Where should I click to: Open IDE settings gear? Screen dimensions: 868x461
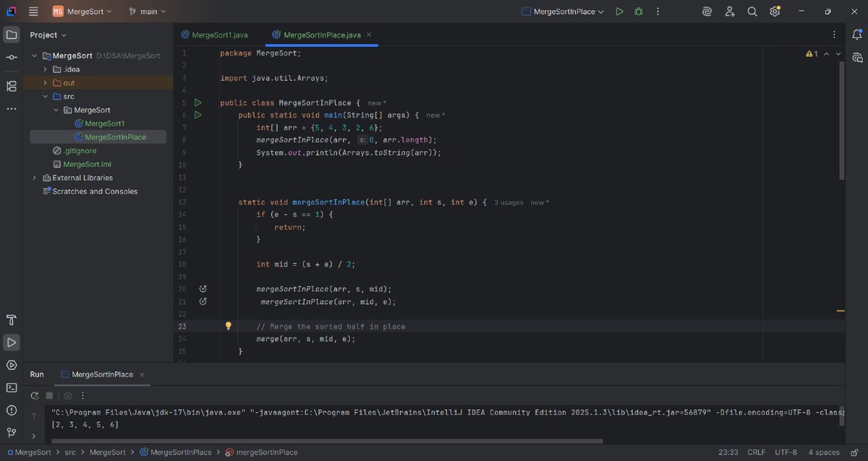775,12
